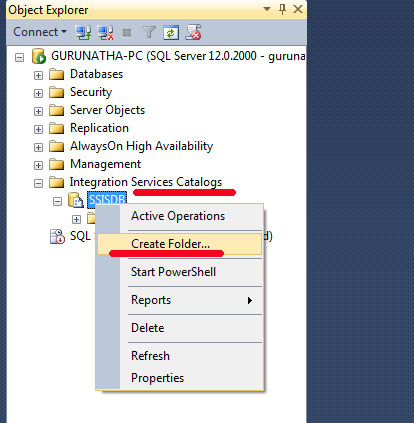Click the Connect Object Explorer icon
The image size is (414, 423).
point(83,33)
